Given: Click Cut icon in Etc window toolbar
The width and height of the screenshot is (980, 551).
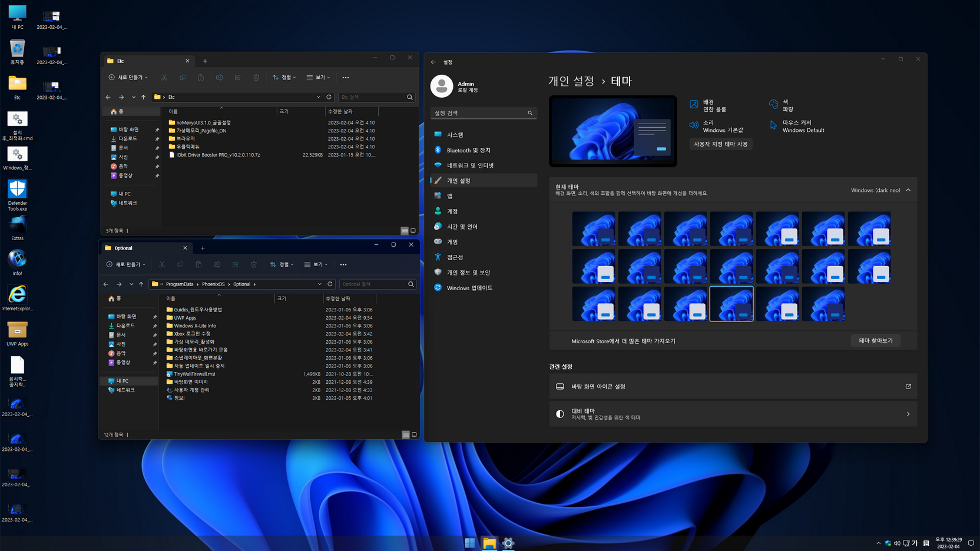Looking at the screenshot, I should coord(164,77).
